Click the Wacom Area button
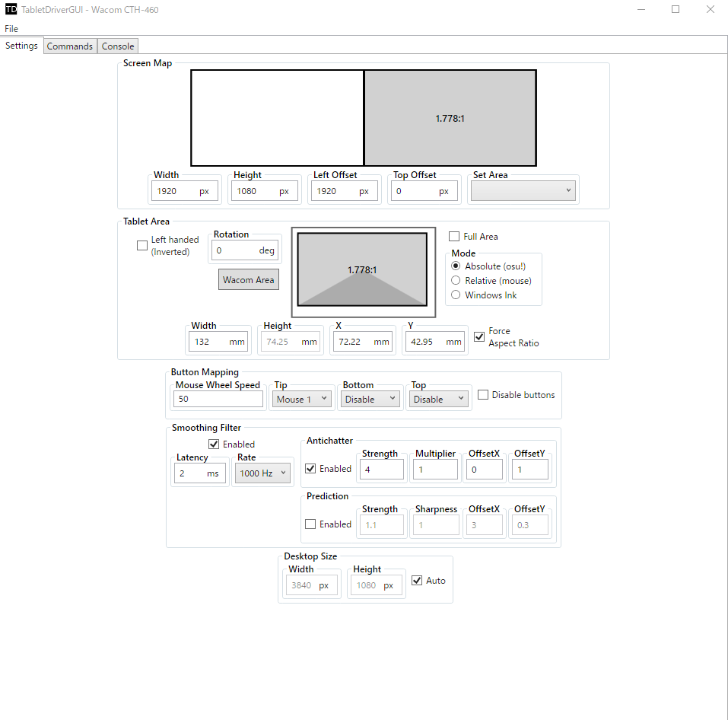 249,279
